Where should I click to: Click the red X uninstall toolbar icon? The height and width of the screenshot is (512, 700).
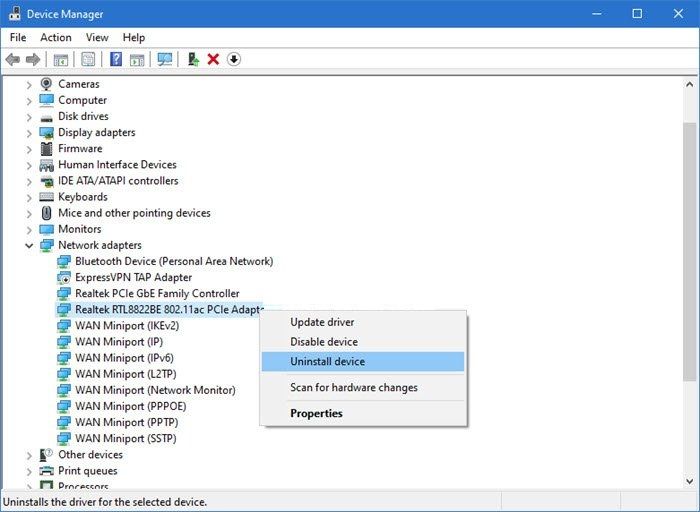pyautogui.click(x=213, y=59)
